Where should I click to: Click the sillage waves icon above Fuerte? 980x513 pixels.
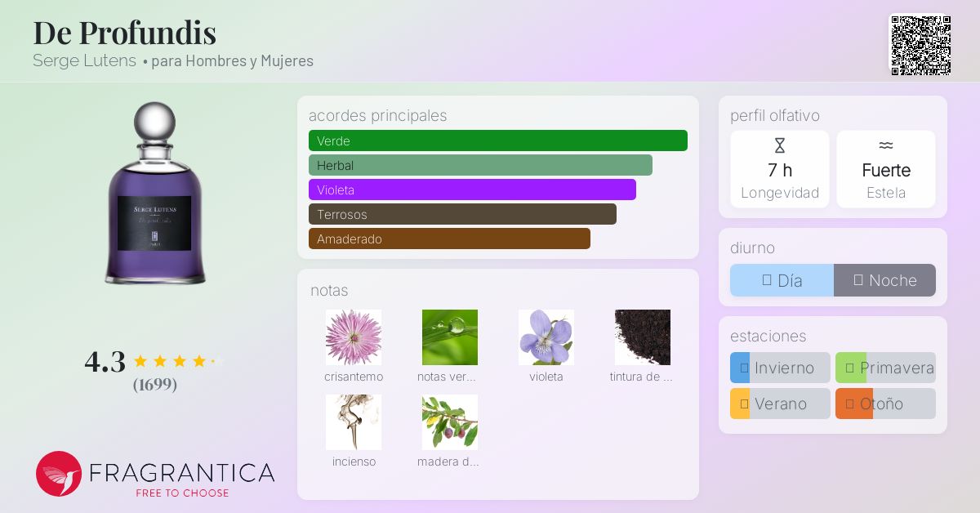(x=885, y=145)
